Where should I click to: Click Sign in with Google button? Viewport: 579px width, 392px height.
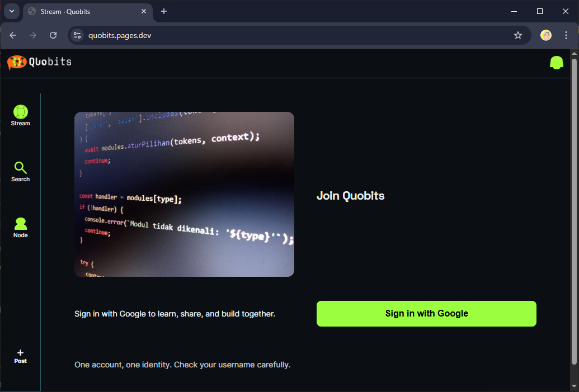click(x=426, y=313)
